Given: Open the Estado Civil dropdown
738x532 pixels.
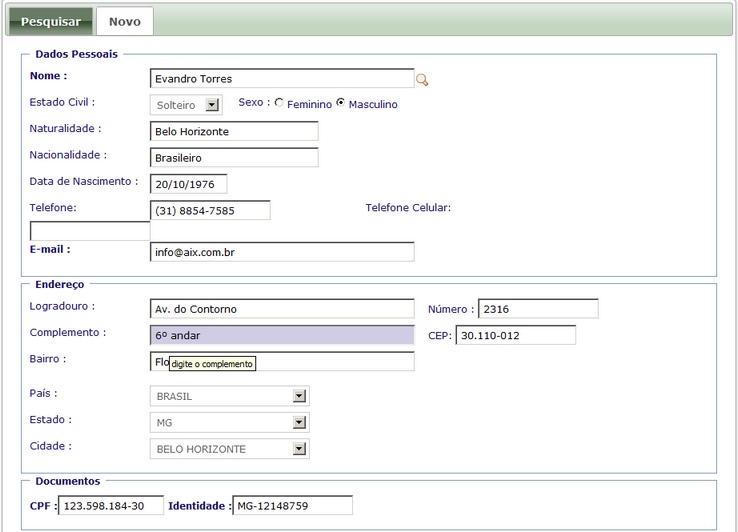Looking at the screenshot, I should pyautogui.click(x=212, y=105).
